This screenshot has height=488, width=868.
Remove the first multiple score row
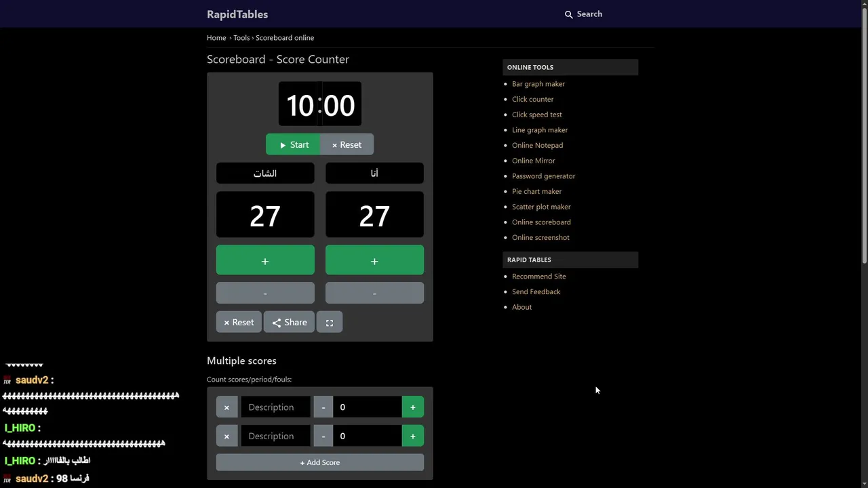(x=226, y=407)
